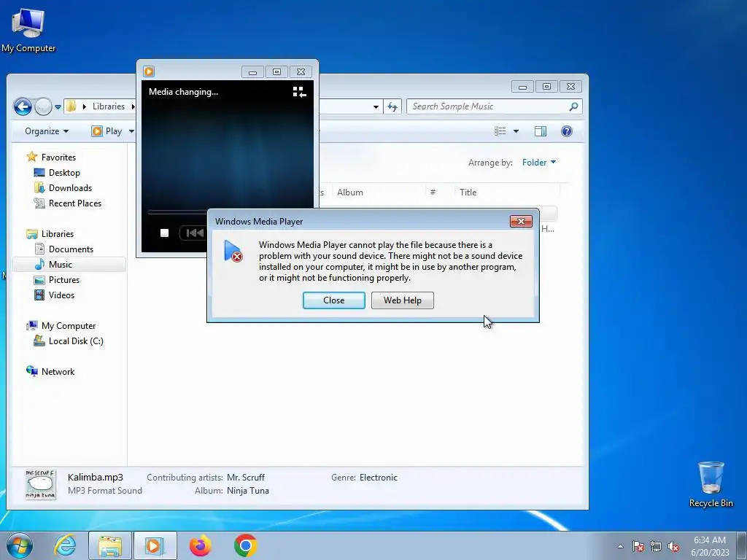Open the Pictures library
The height and width of the screenshot is (560, 747).
tap(64, 280)
